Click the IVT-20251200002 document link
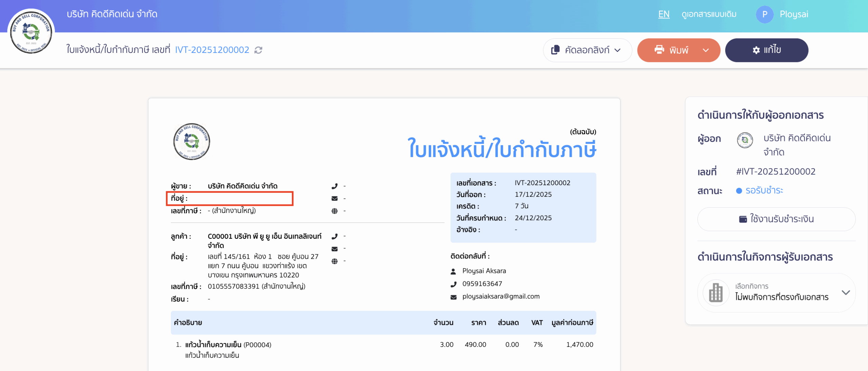Image resolution: width=868 pixels, height=371 pixels. pos(212,50)
